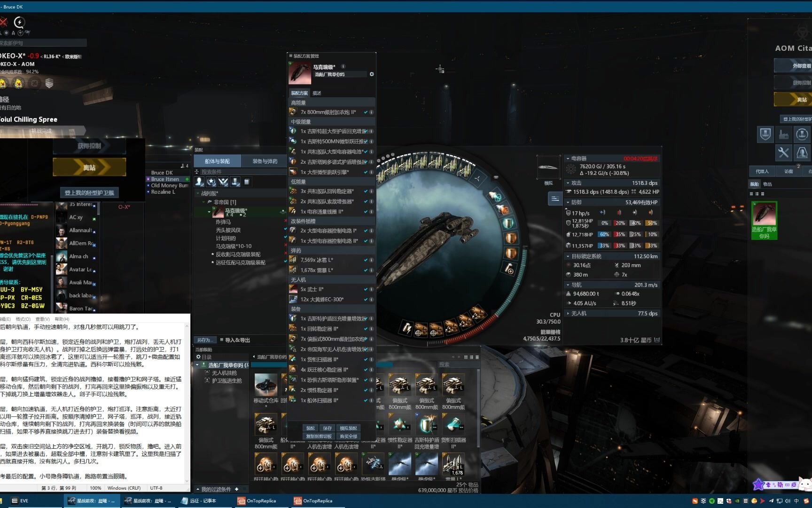Screen dimensions: 812x508
Task: Select the 远征低配马克瑞级装配 fitting
Action: point(241,263)
